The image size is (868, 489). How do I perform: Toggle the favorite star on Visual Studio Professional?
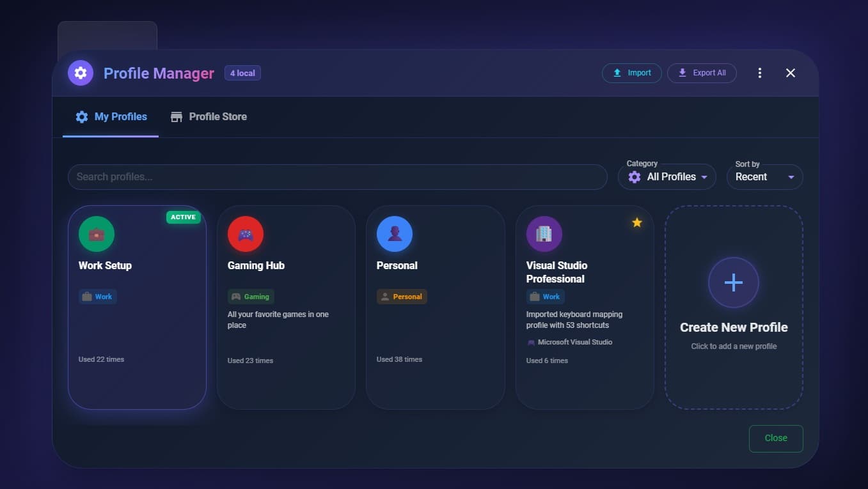[636, 222]
